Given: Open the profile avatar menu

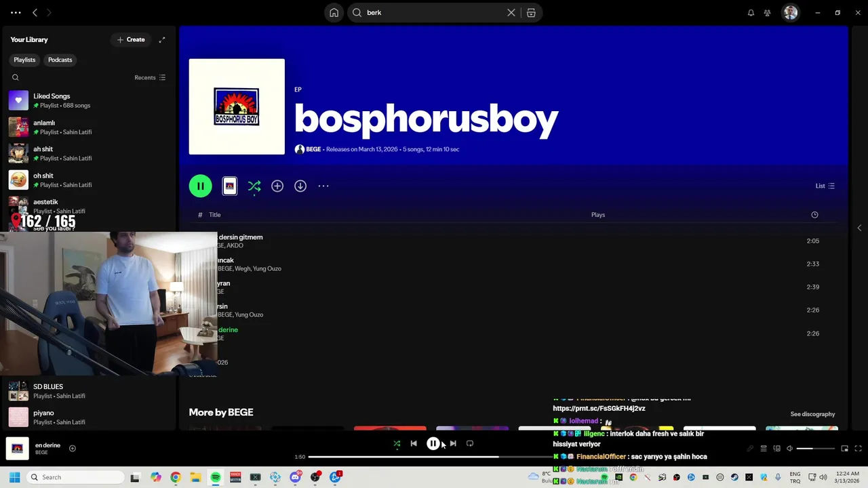Looking at the screenshot, I should 790,13.
